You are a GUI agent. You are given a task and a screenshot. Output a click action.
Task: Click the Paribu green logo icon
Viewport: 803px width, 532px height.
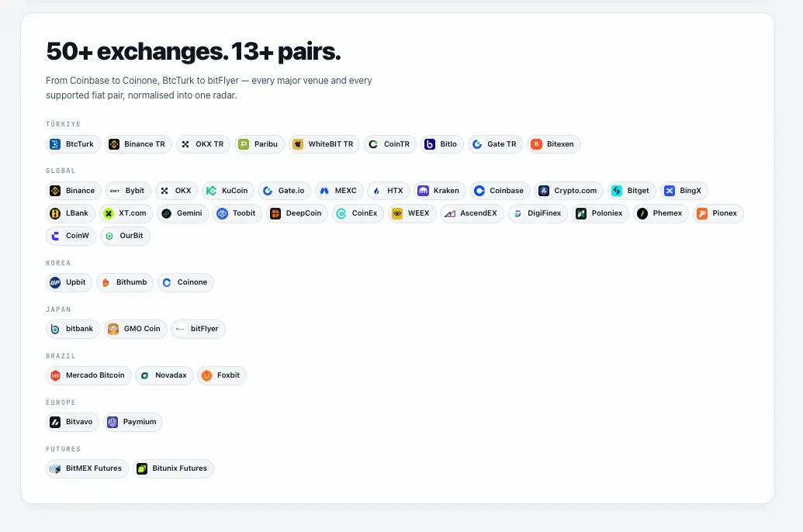[244, 144]
